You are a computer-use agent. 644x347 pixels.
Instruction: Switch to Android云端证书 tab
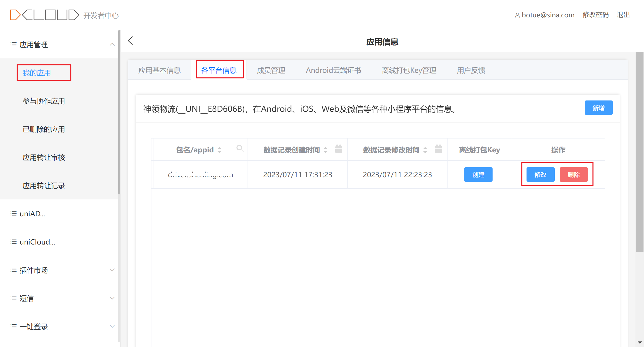334,70
